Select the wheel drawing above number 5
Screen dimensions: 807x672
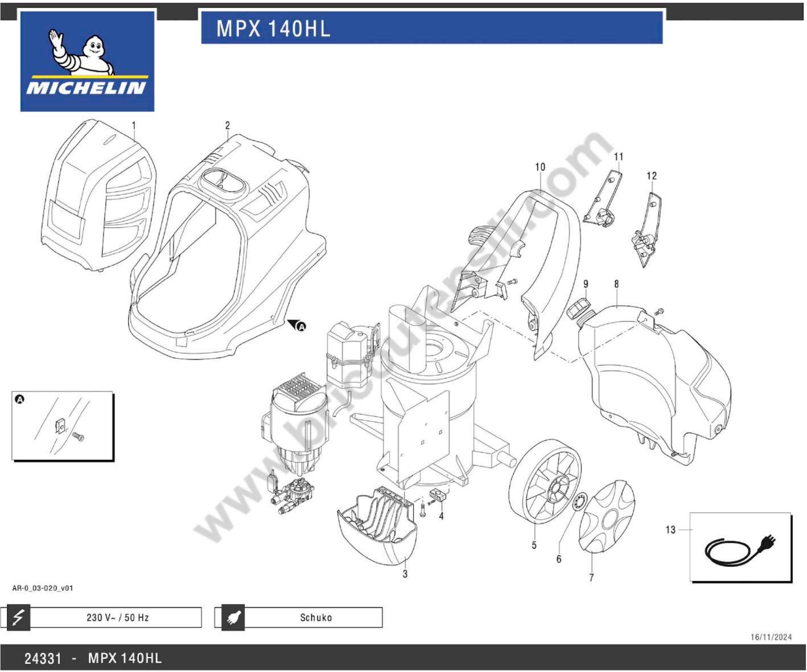tap(545, 482)
